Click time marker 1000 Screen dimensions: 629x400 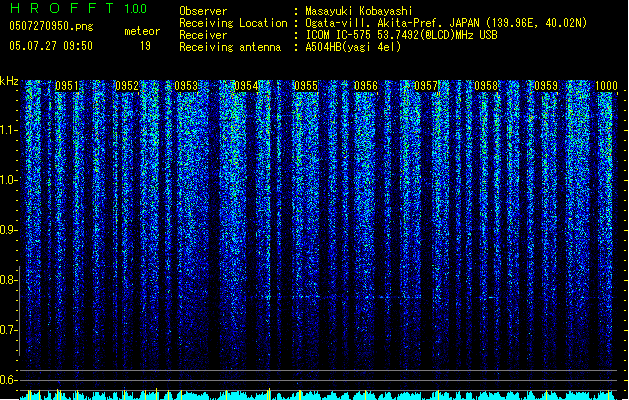[x=606, y=86]
